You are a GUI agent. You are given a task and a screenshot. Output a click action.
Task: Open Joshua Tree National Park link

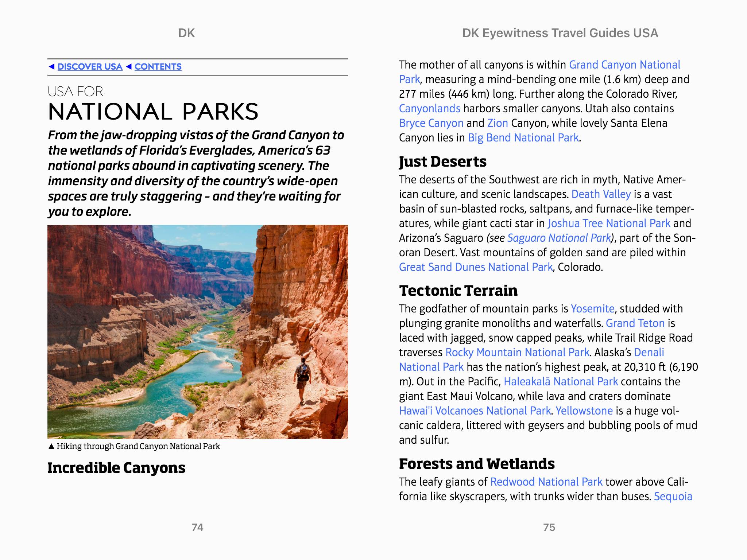coord(608,223)
